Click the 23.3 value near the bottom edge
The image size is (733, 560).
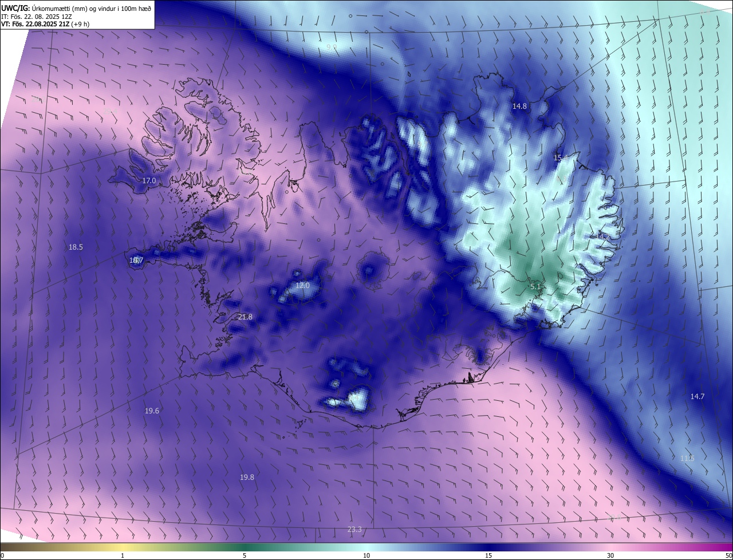[354, 530]
